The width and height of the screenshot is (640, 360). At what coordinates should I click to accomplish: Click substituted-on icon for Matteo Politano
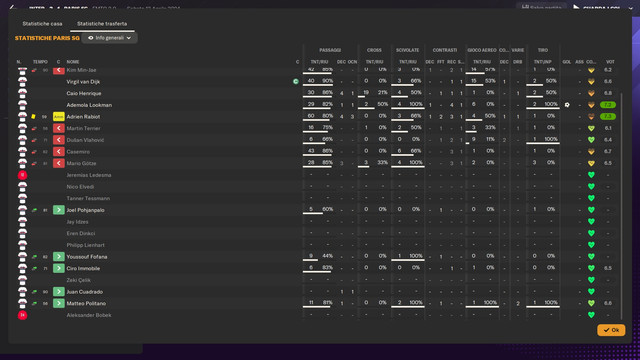tap(59, 303)
